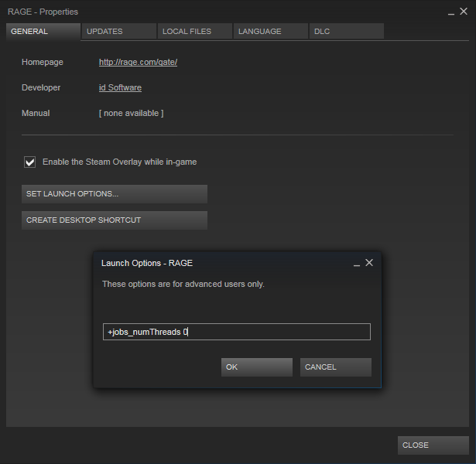476x464 pixels.
Task: Follow the id Software developer link
Action: [120, 87]
